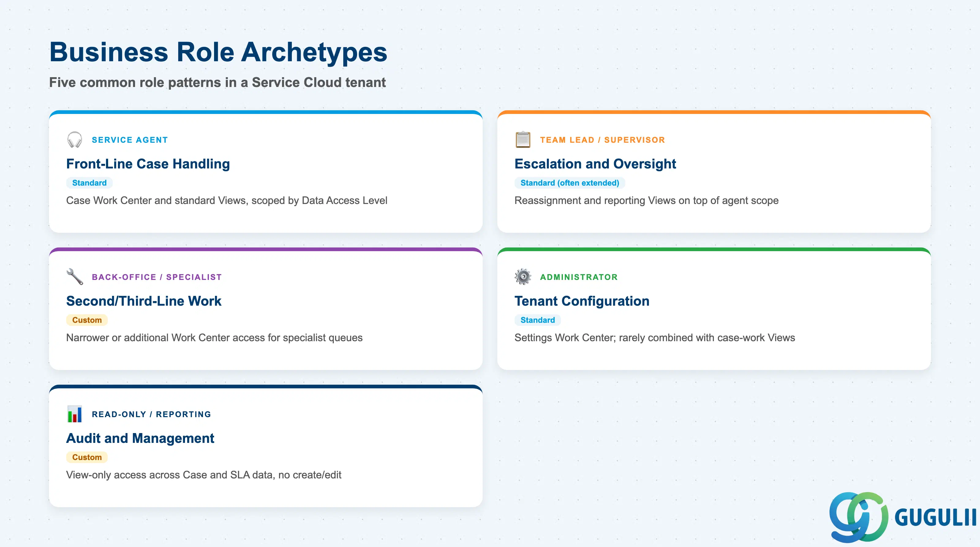Click the 'READ-ONLY / REPORTING' label
The height and width of the screenshot is (547, 980).
point(151,414)
